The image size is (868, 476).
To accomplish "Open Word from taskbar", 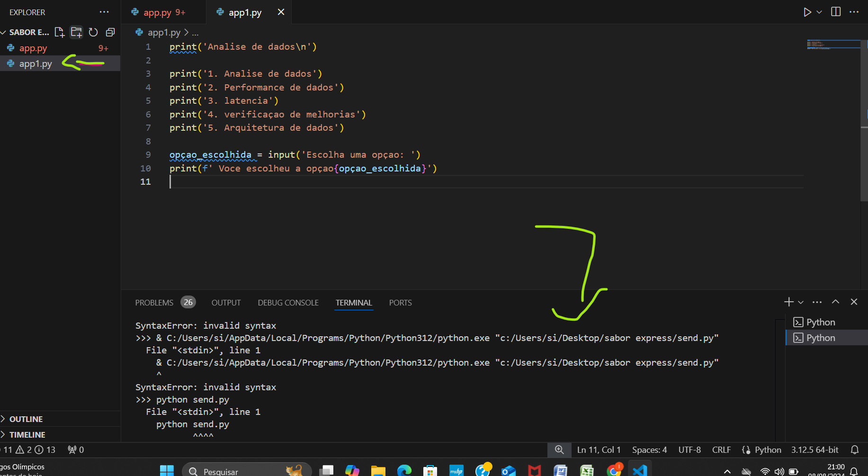I will click(561, 470).
